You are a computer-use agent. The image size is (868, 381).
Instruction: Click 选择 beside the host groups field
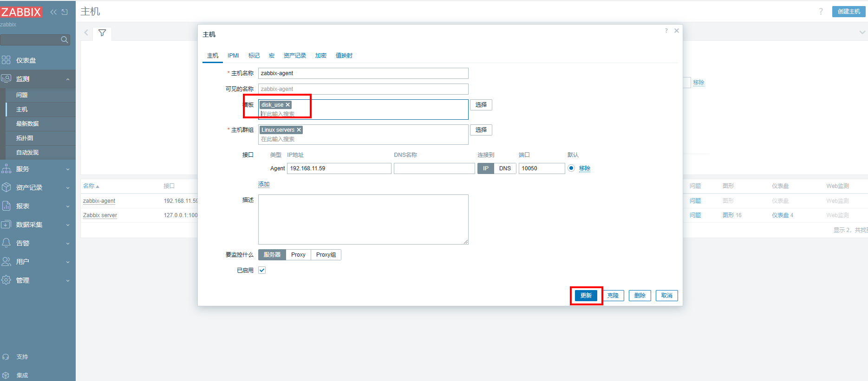point(481,130)
